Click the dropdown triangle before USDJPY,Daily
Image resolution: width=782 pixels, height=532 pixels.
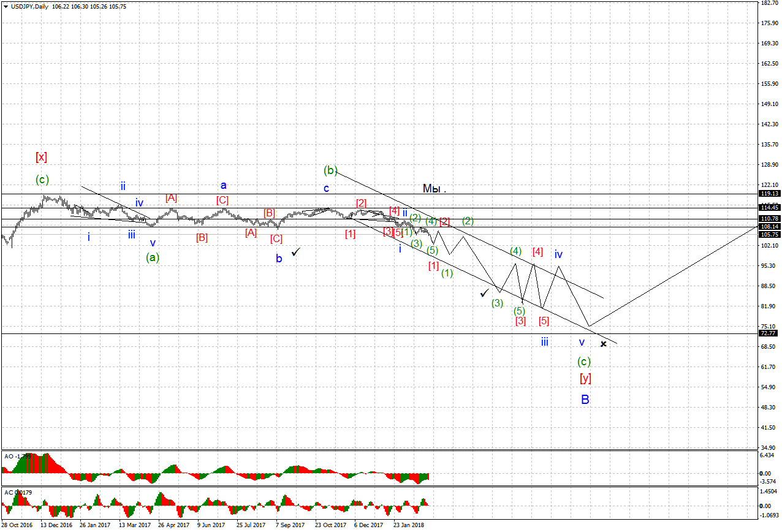[x=6, y=6]
